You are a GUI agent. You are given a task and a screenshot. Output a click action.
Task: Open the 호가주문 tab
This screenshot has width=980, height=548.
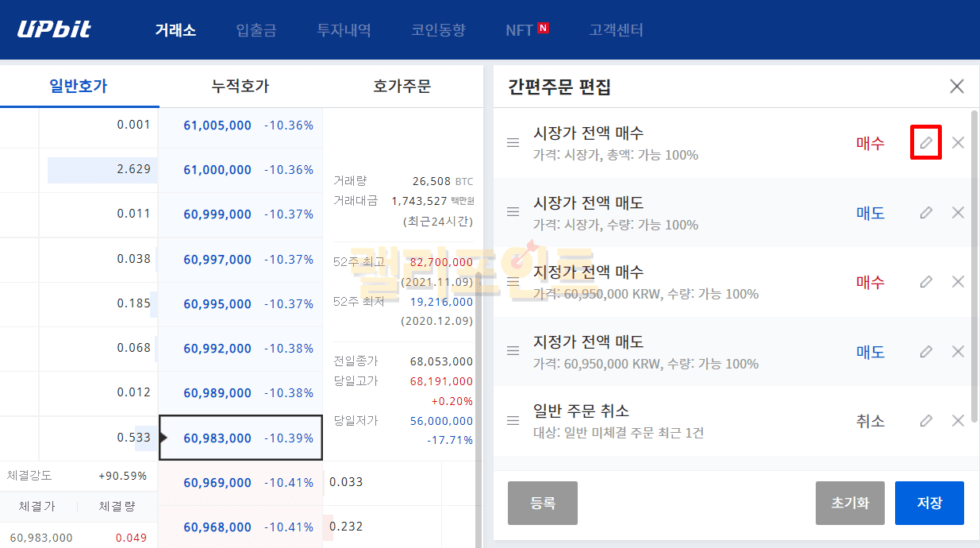tap(402, 87)
